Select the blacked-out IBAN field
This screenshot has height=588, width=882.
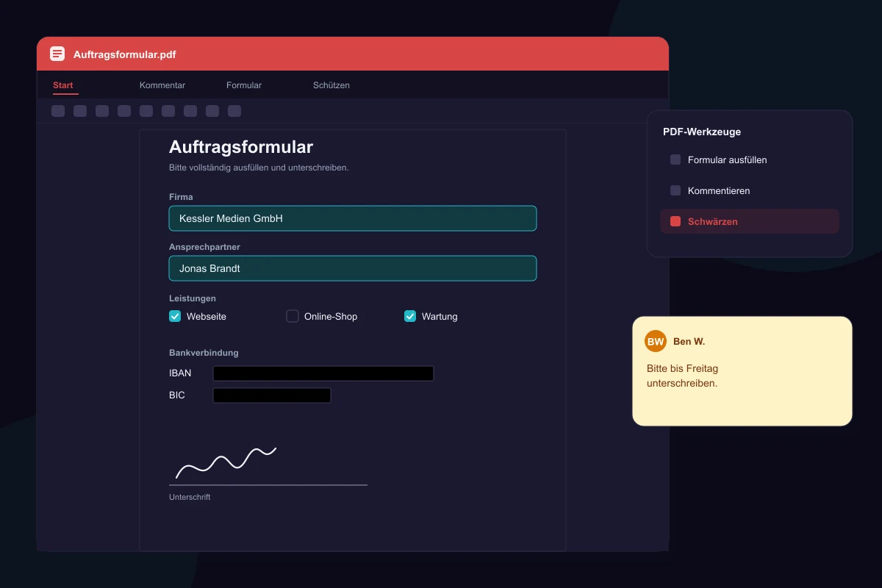323,373
